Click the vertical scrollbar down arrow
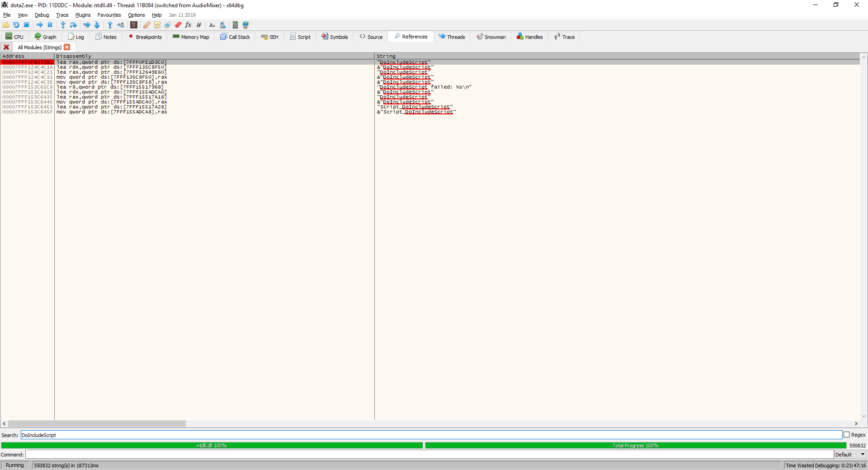868x470 pixels. click(x=864, y=416)
